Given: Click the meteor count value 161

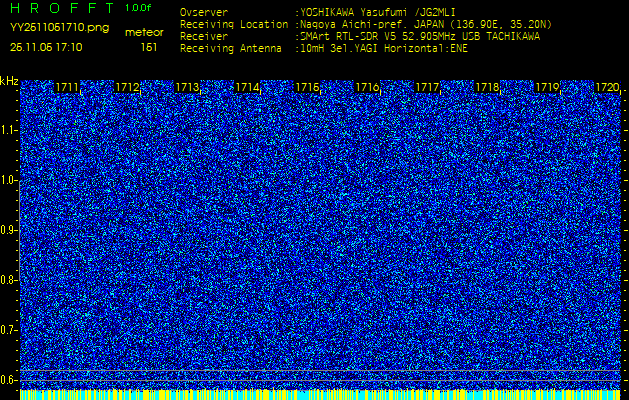Looking at the screenshot, I should 149,47.
